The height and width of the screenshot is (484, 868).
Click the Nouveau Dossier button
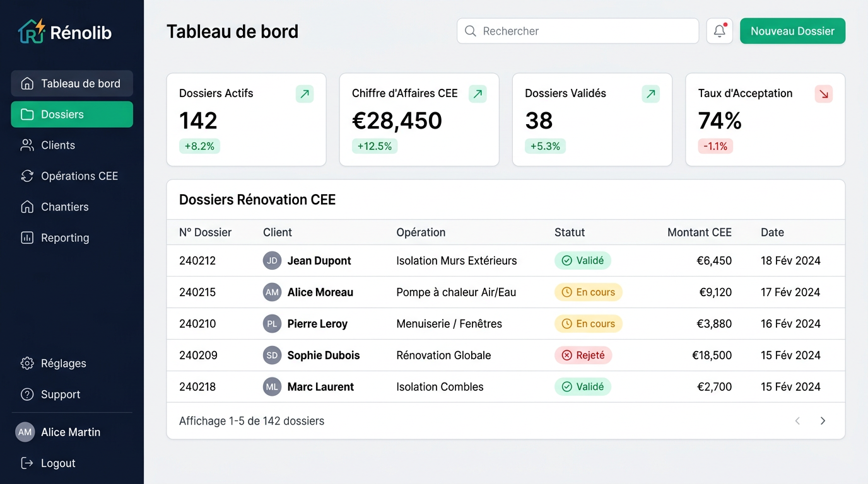pos(792,31)
